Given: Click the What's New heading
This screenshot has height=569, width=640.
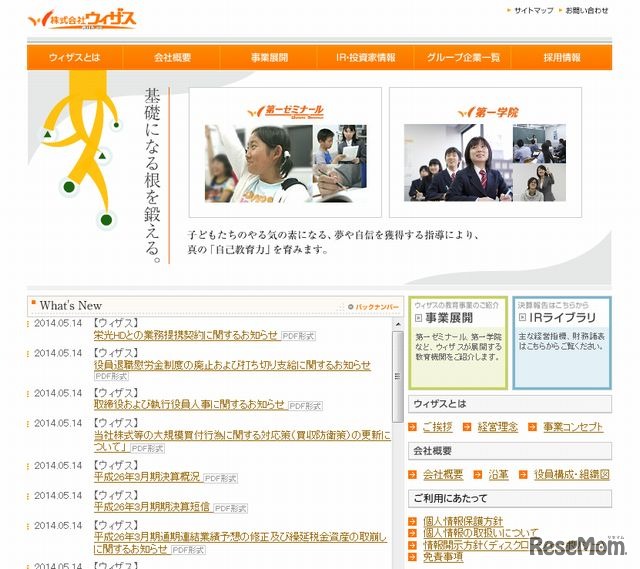Looking at the screenshot, I should pyautogui.click(x=71, y=305).
